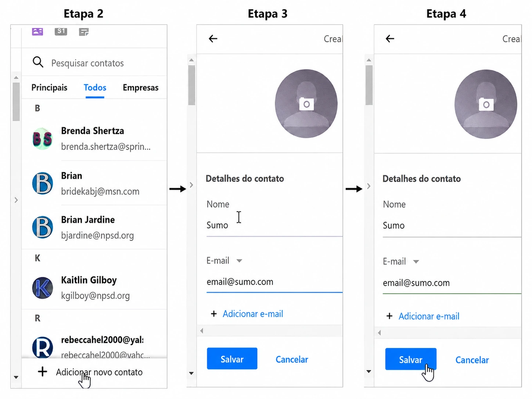This screenshot has width=532, height=399.
Task: Click the purple contact card icon
Action: click(37, 32)
